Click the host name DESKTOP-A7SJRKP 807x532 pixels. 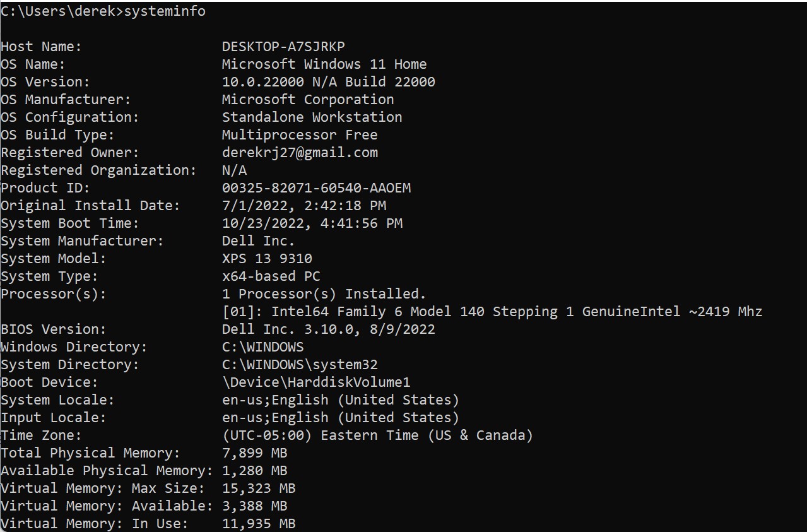click(x=283, y=47)
